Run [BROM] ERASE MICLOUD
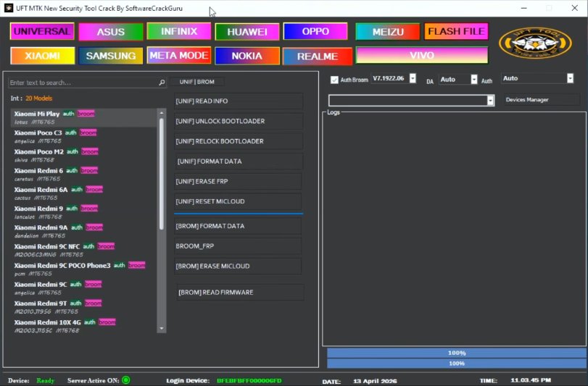The image size is (588, 386). (238, 267)
